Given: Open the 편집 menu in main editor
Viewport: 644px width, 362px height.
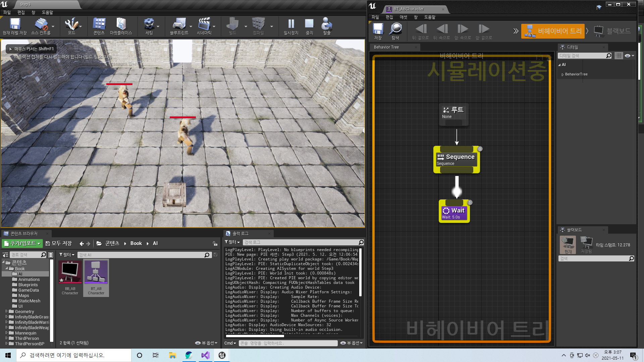Looking at the screenshot, I should click(x=21, y=12).
